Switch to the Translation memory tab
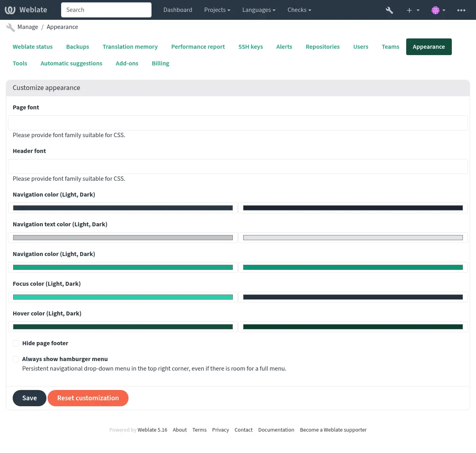Screen dimensions: 476x453 130,47
